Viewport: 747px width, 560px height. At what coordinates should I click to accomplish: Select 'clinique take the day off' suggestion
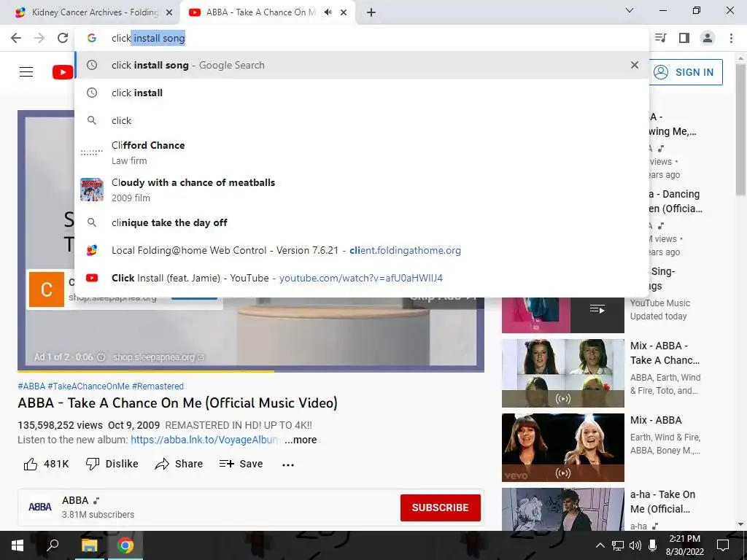pos(362,222)
